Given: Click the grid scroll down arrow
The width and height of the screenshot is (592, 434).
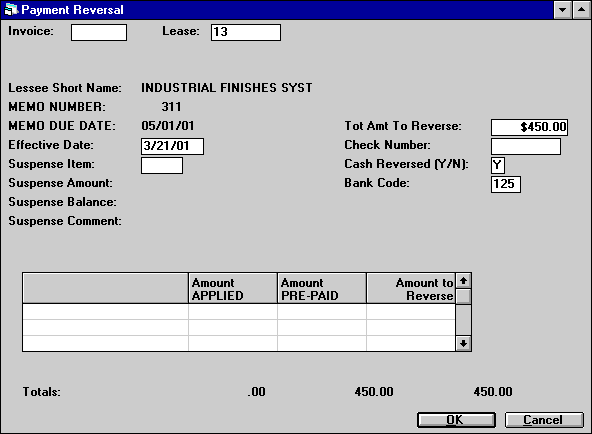Looking at the screenshot, I should [463, 343].
